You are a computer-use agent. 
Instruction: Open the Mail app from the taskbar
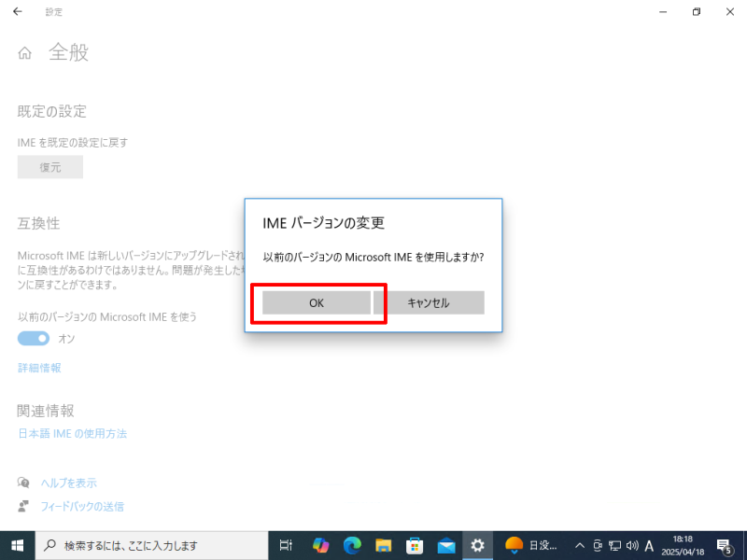446,545
